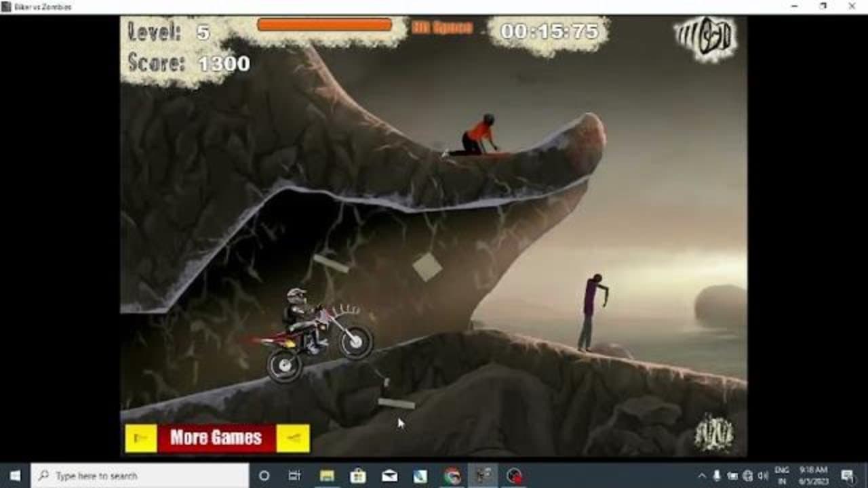The image size is (868, 488).
Task: Open Cortana from the taskbar circle icon
Action: [x=264, y=476]
